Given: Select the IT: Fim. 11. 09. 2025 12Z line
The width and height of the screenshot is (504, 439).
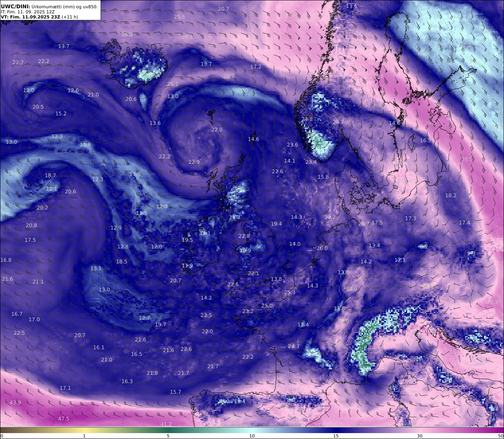Looking at the screenshot, I should coord(28,12).
